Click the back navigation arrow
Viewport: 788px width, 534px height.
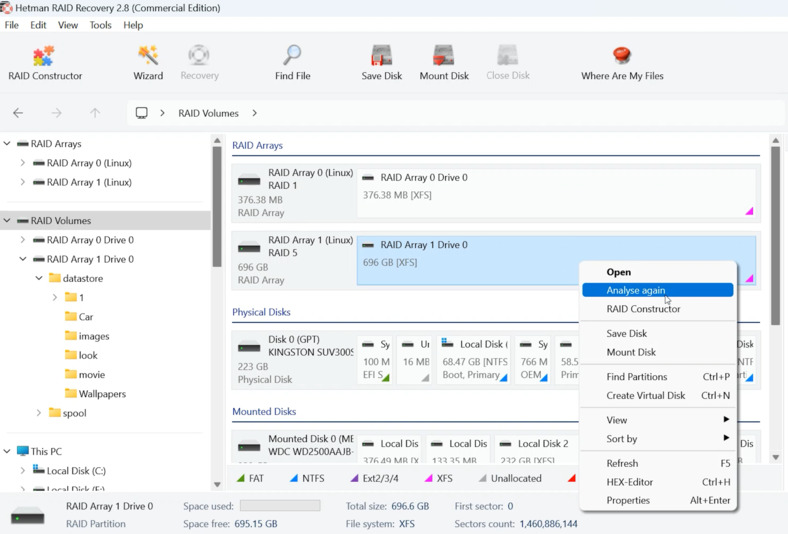coord(18,113)
